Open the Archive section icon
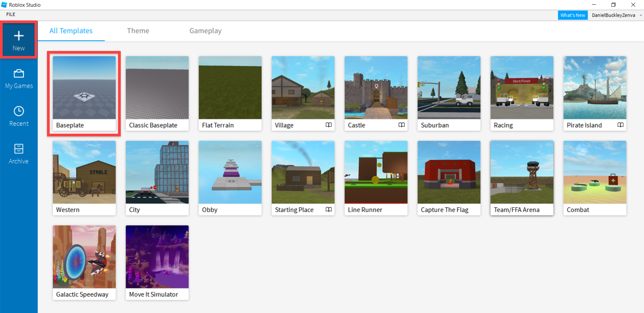 pos(19,149)
